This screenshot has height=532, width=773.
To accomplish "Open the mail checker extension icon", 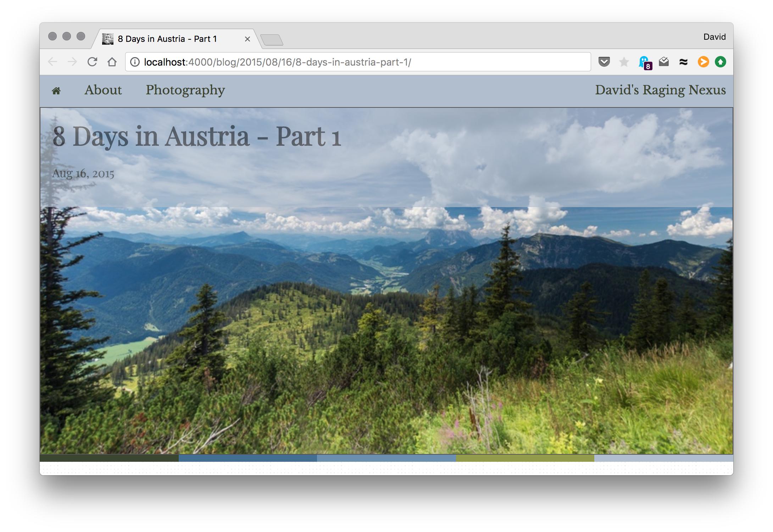I will coord(664,62).
